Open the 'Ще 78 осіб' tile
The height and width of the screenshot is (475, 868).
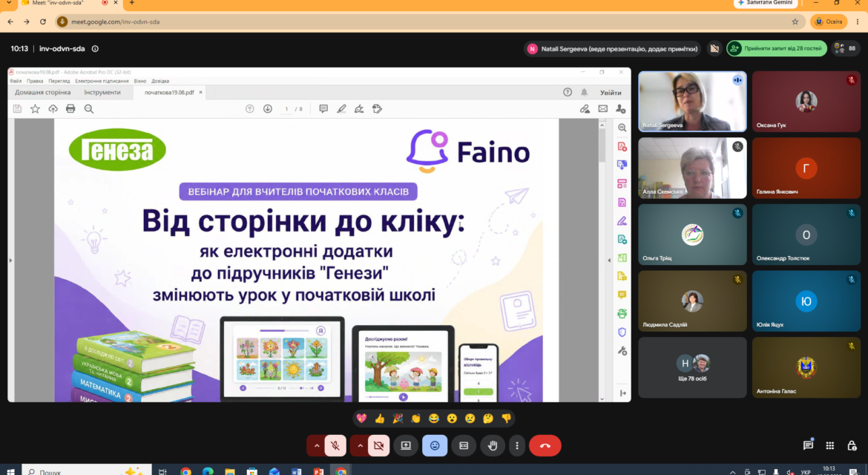pos(692,367)
